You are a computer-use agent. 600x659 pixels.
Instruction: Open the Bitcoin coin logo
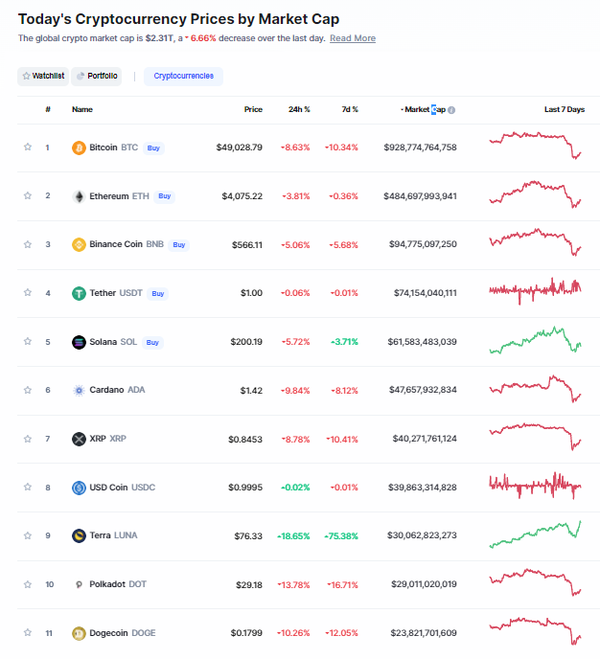tap(79, 148)
